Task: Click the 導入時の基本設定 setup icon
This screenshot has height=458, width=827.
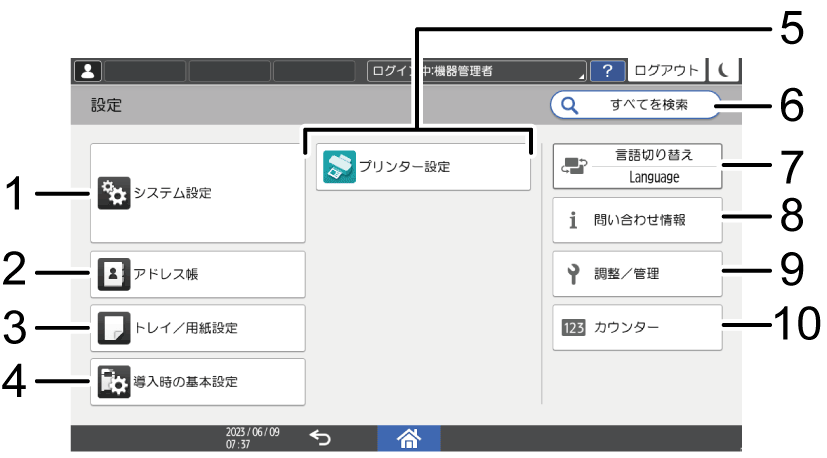Action: 113,382
